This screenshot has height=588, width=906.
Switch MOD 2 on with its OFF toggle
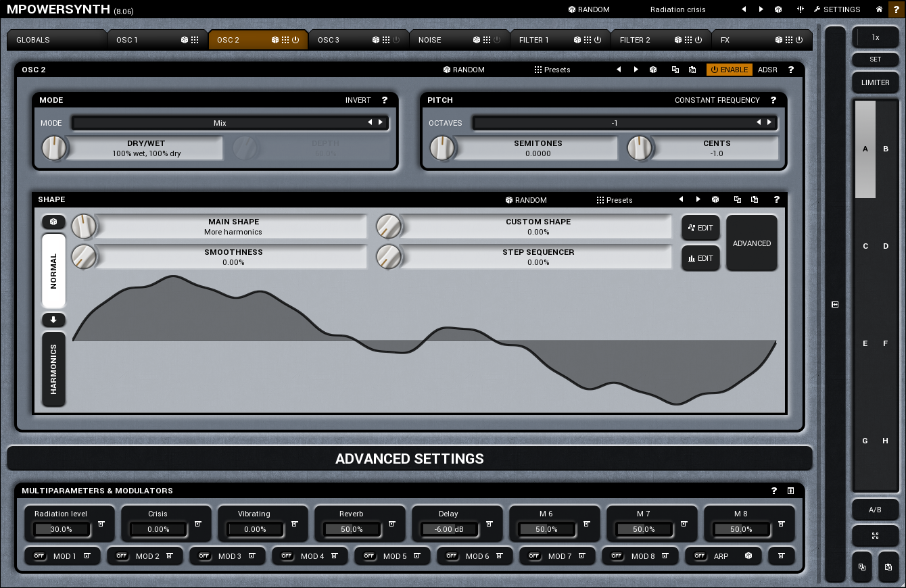(122, 556)
